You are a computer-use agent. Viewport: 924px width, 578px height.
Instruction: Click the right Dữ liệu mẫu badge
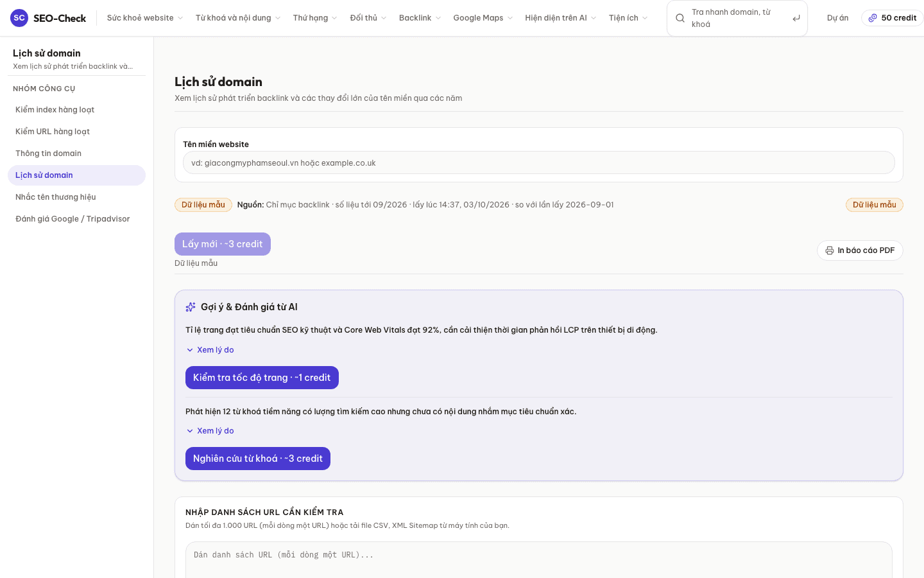pyautogui.click(x=875, y=205)
